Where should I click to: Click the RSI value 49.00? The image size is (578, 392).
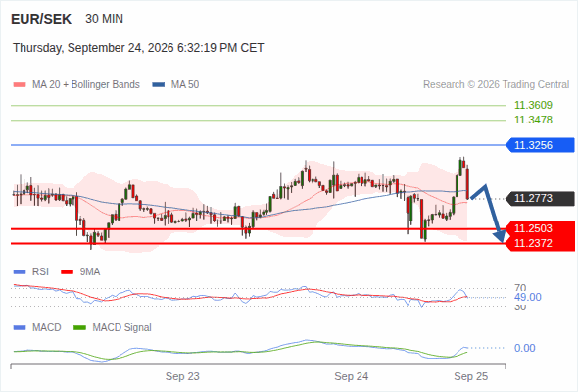pos(528,297)
